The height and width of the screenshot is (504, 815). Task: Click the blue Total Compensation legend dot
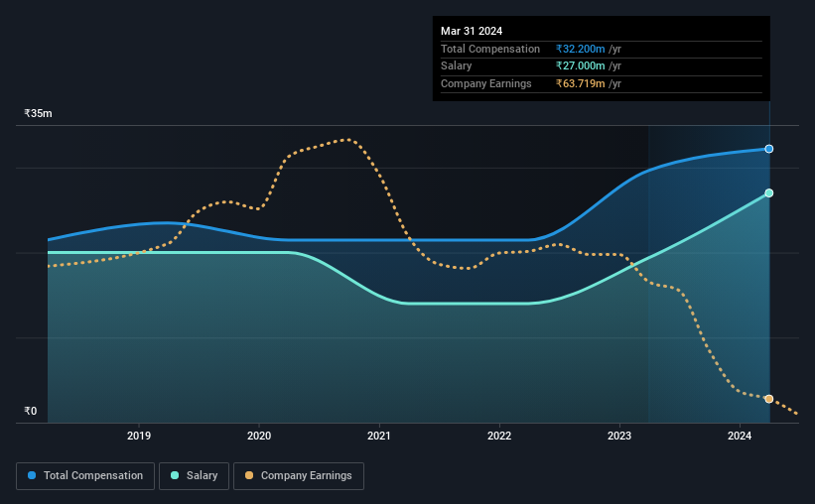(32, 475)
